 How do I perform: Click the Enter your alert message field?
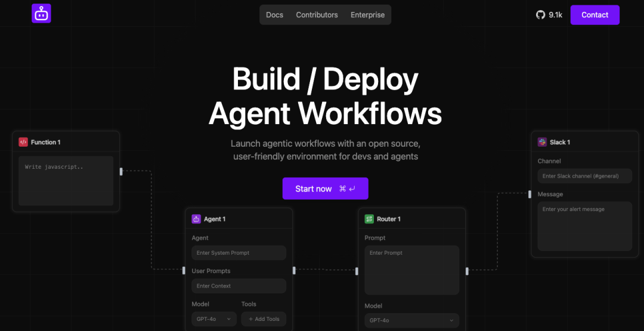coord(585,226)
